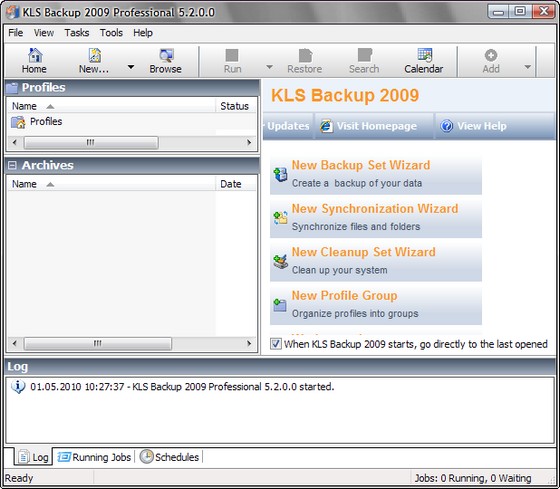
Task: Click the 'Create a backup of your data' text
Action: coord(357,183)
